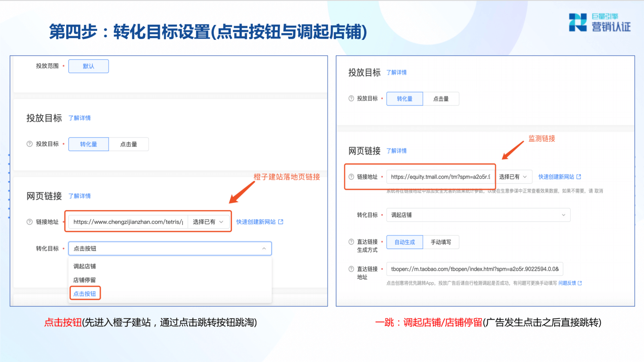This screenshot has width=644, height=362.
Task: Click the equity.tmall.com link address field
Action: pos(440,177)
